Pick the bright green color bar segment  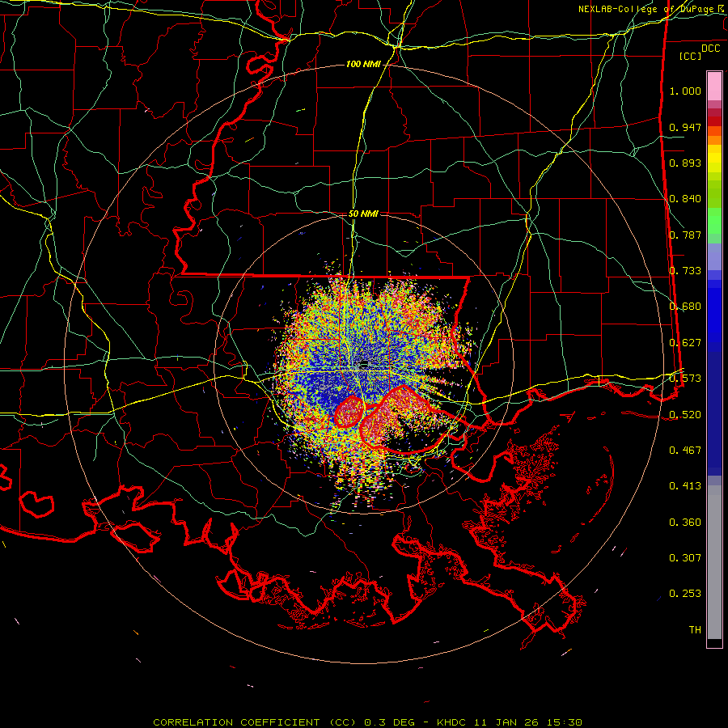[x=714, y=221]
